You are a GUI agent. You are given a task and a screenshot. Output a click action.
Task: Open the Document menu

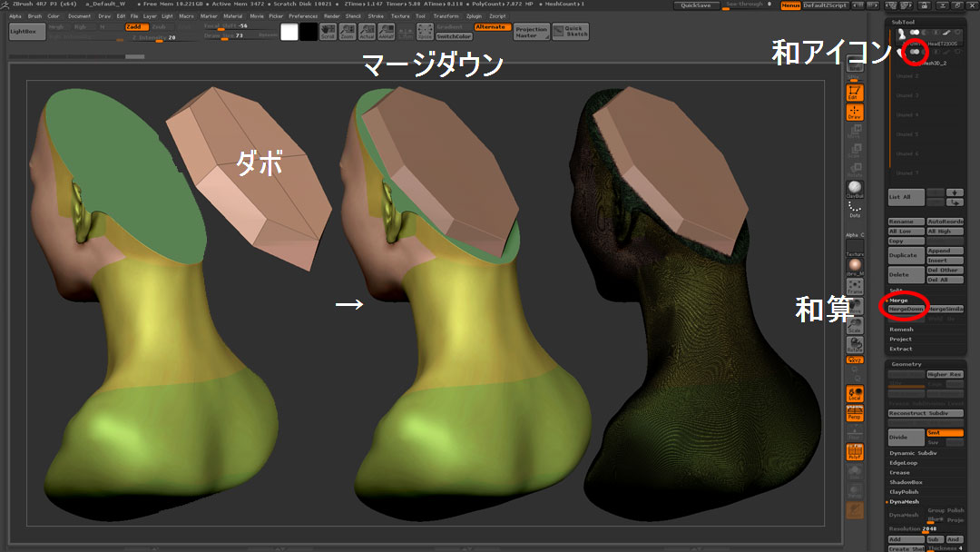79,16
